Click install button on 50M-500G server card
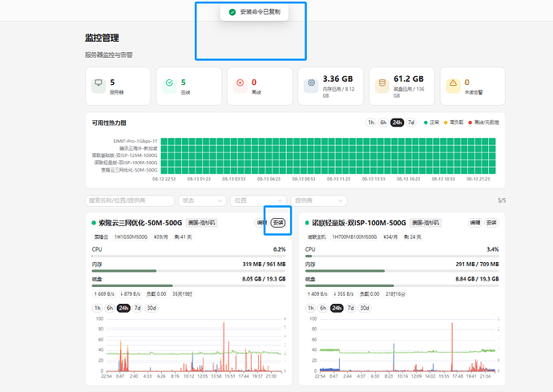 (x=278, y=223)
